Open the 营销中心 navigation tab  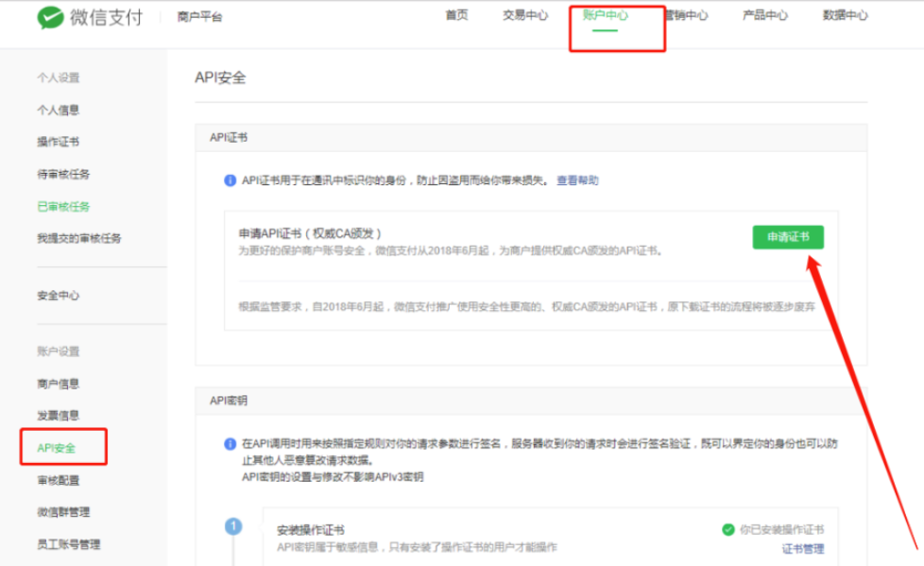coord(686,15)
